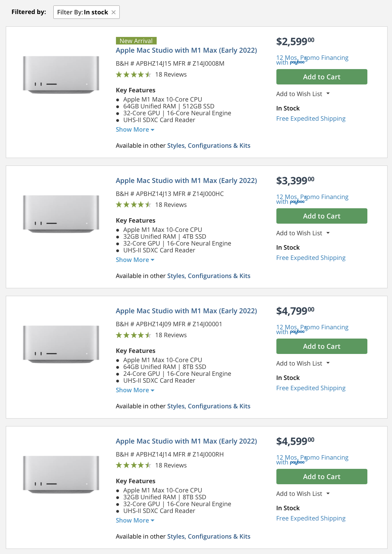Open 12 Mos. Promo Financing for $3,399 model

click(312, 197)
